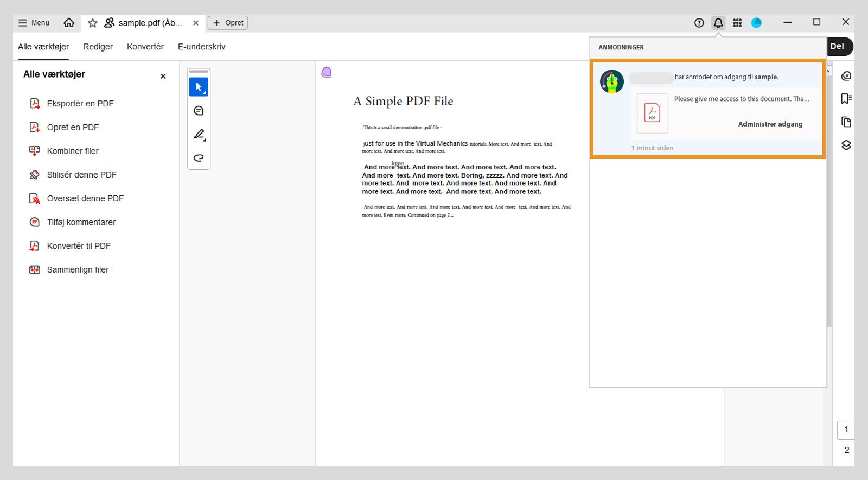Click the purple comment marker on page

point(327,72)
